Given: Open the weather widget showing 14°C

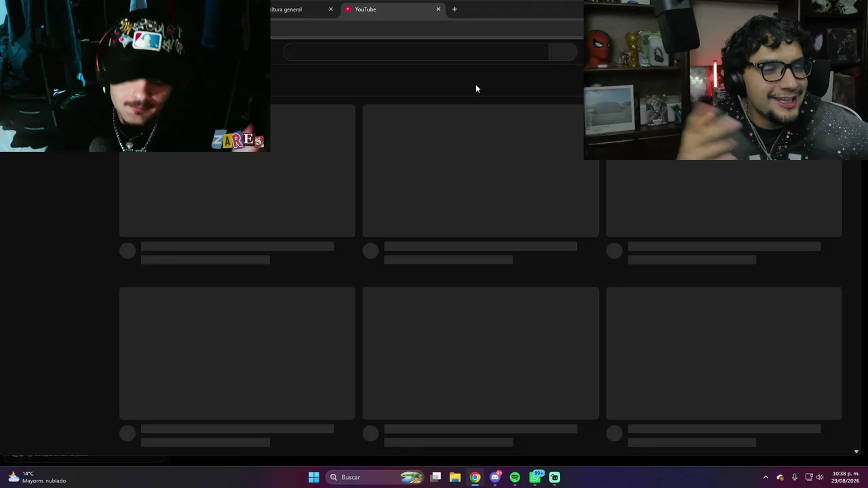Looking at the screenshot, I should pyautogui.click(x=37, y=477).
